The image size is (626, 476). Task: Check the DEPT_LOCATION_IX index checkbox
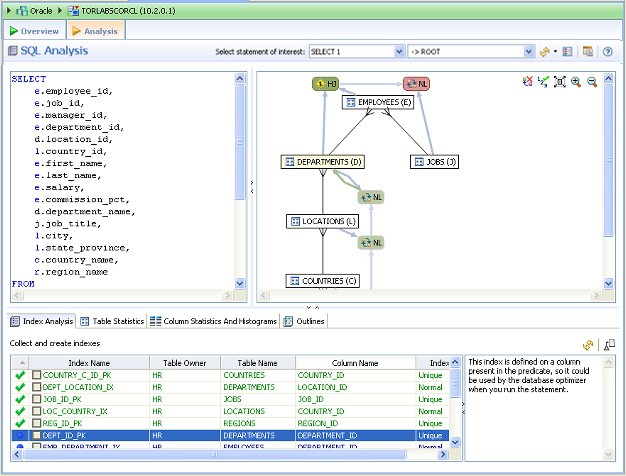click(37, 387)
